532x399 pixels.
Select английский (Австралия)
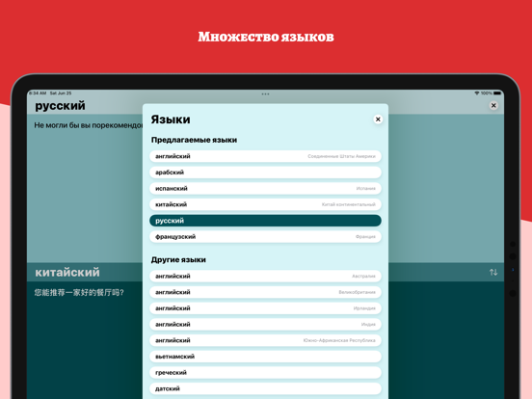[x=265, y=277]
